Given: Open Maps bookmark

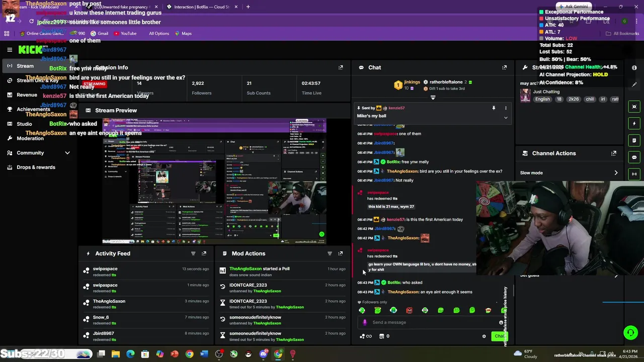Looking at the screenshot, I should 183,34.
